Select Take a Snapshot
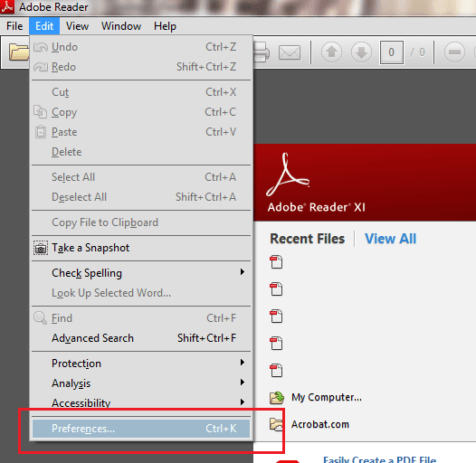Viewport: 476px width, 463px height. pyautogui.click(x=141, y=248)
